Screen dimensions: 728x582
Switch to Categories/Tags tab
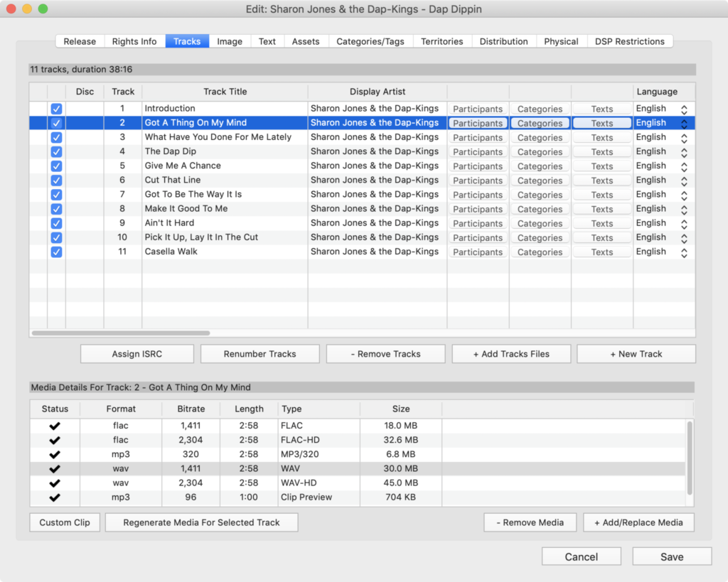tap(370, 41)
